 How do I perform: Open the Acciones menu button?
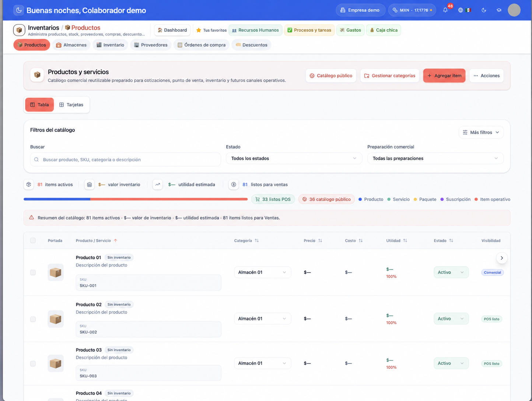coord(487,75)
